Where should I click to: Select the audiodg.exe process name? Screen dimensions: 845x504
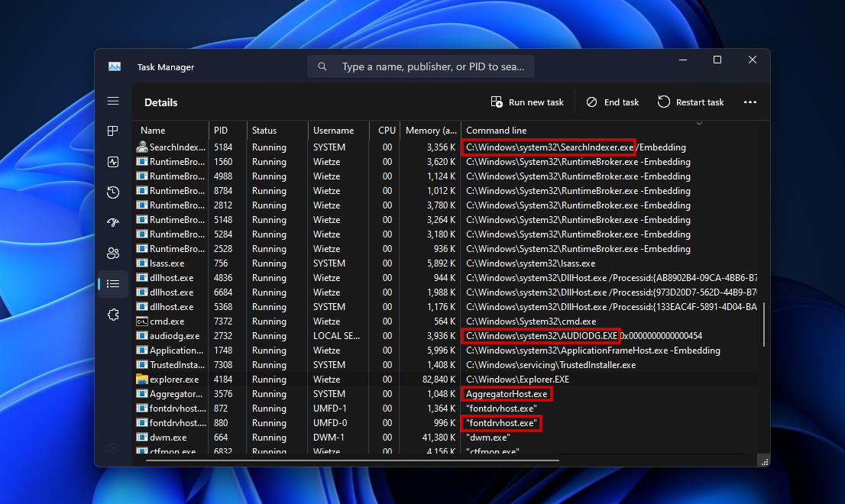click(175, 336)
